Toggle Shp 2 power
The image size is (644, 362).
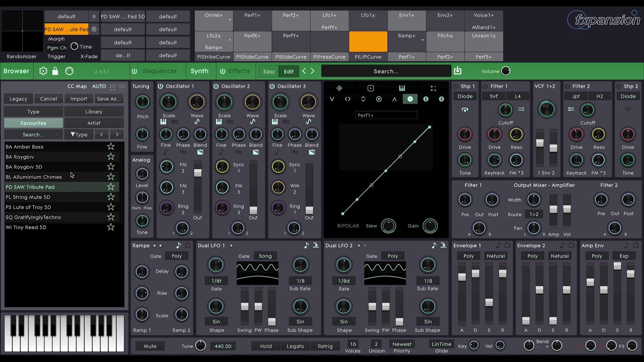(618, 86)
